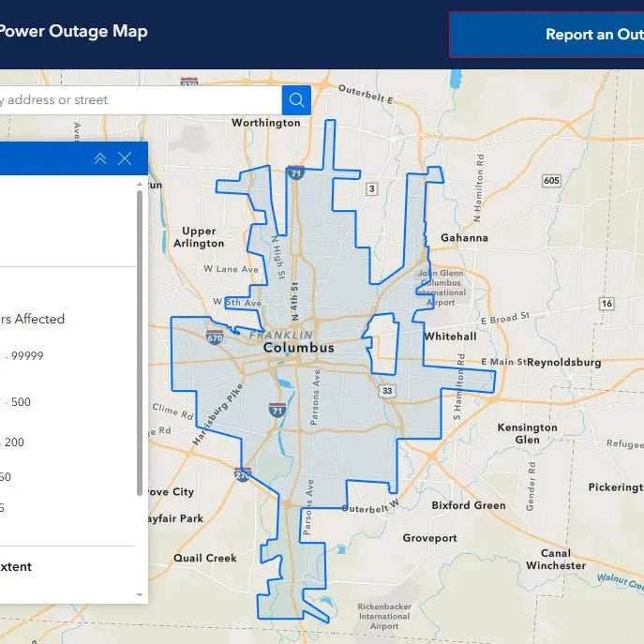
Task: Click the Quail Creek map label
Action: click(x=205, y=558)
